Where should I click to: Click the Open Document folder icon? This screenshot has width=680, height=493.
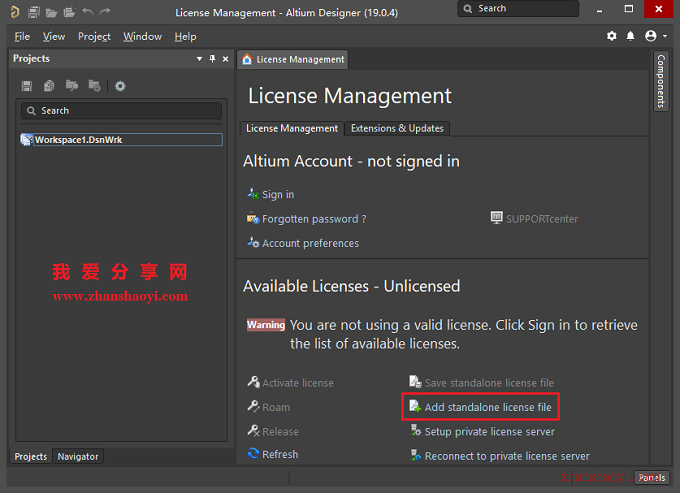click(52, 13)
